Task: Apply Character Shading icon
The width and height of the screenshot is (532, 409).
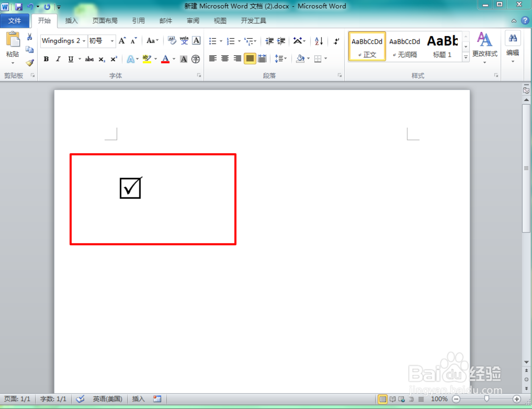Action: 184,59
